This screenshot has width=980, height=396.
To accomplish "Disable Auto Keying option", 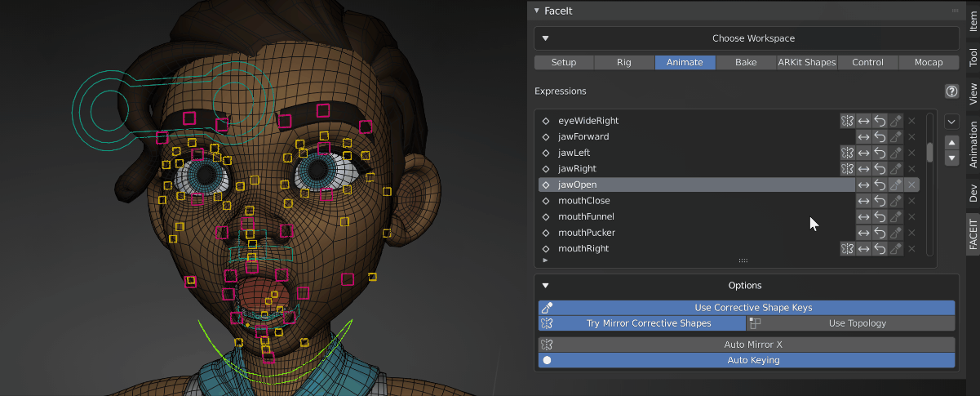I will 746,360.
